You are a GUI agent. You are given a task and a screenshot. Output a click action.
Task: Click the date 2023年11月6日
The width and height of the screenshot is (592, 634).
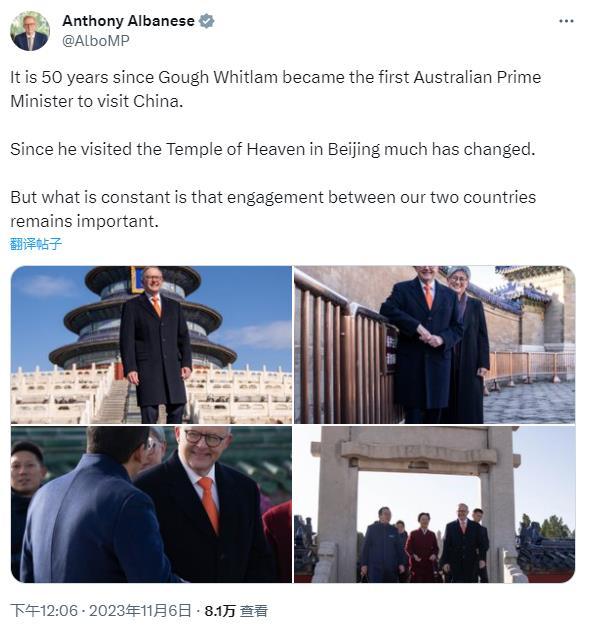tap(140, 611)
